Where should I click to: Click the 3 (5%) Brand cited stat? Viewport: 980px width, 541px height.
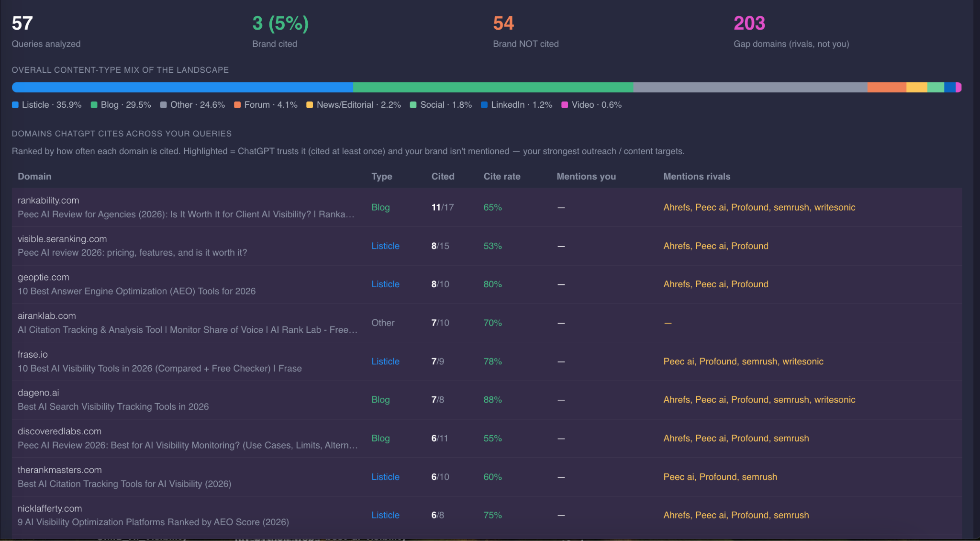click(280, 32)
